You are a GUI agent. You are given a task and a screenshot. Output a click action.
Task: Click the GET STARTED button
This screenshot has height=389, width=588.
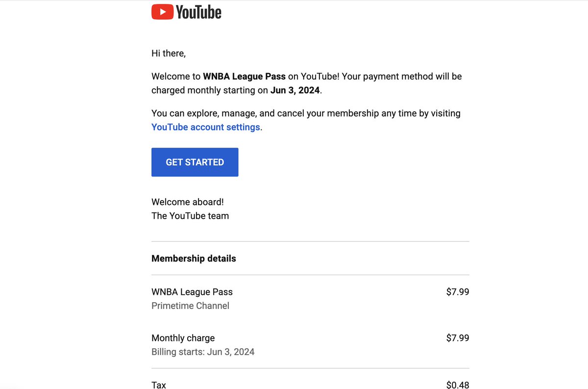click(x=195, y=162)
